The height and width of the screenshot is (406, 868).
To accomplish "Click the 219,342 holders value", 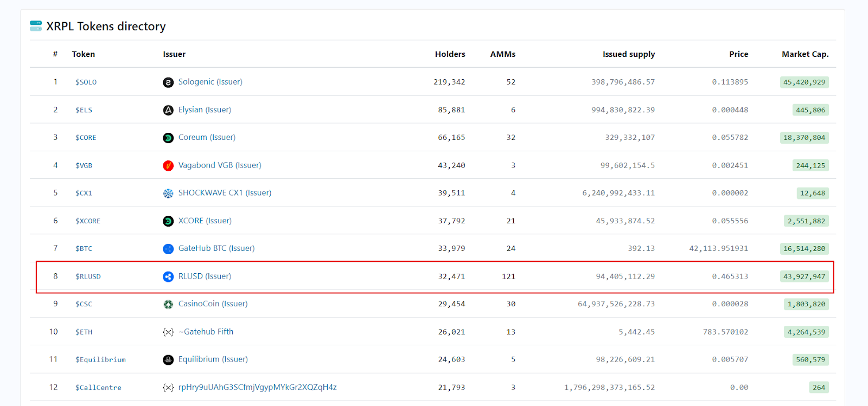I will [x=449, y=82].
